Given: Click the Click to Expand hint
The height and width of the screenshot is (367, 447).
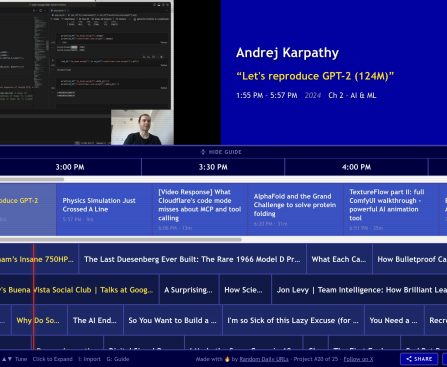Looking at the screenshot, I should 52,359.
